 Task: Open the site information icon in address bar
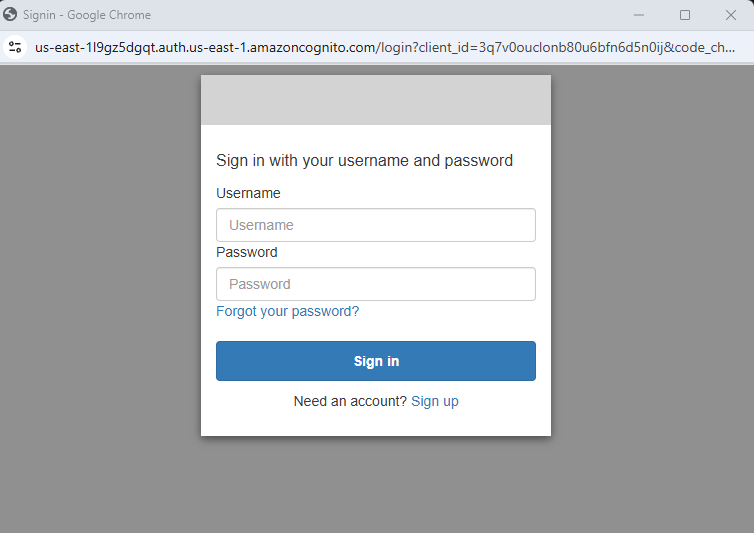[x=15, y=47]
